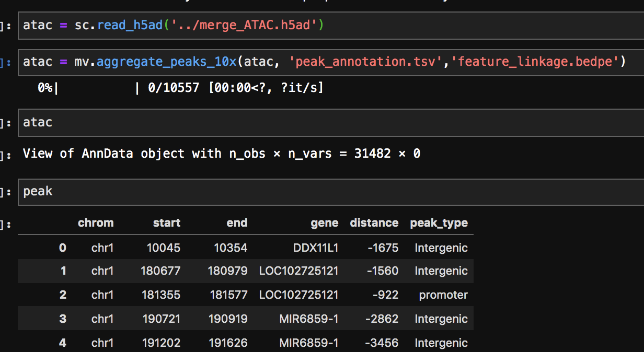Image resolution: width=644 pixels, height=352 pixels.
Task: Click row index '0' in the table
Action: (63, 248)
